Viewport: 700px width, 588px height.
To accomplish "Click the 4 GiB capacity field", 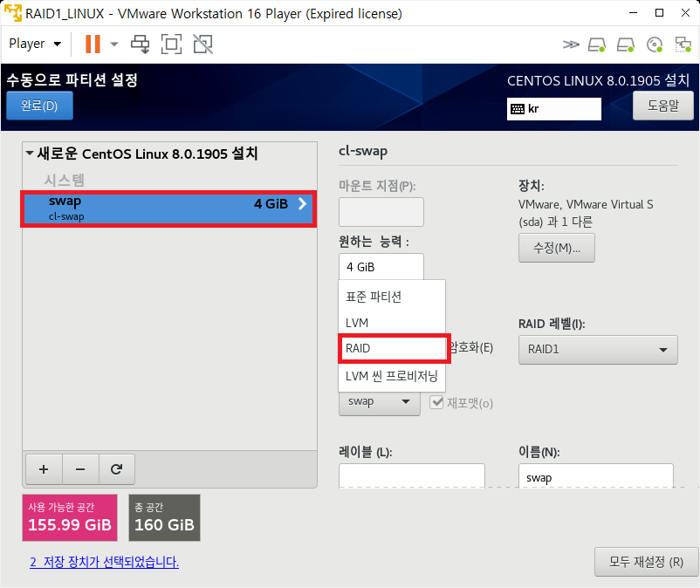I will point(381,267).
